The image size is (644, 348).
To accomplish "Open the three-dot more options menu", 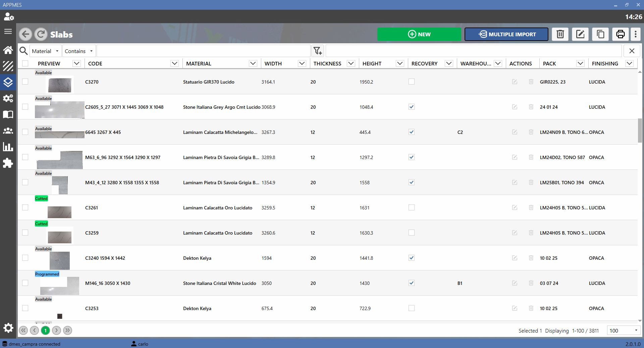I will click(x=636, y=34).
